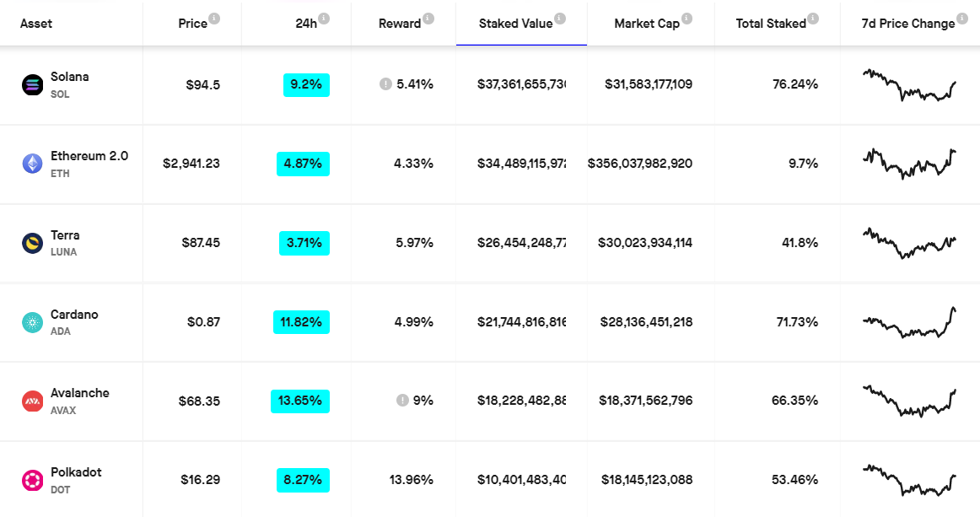The height and width of the screenshot is (517, 980).
Task: Open the Ethereum 2.0 asset link
Action: 89,156
